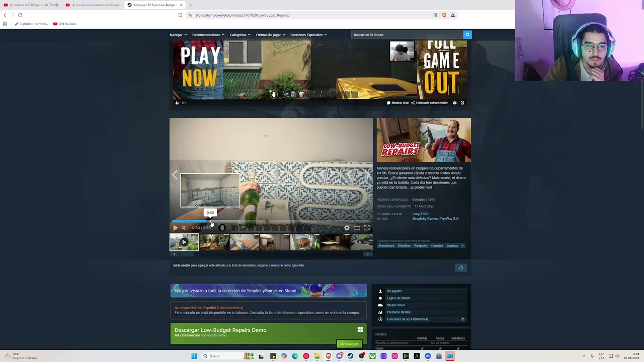Close the Steam store browser tab

coord(181,5)
